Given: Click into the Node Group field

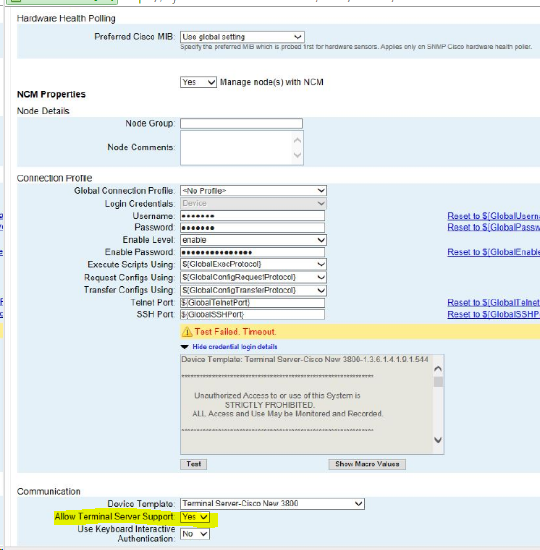Looking at the screenshot, I should (241, 123).
